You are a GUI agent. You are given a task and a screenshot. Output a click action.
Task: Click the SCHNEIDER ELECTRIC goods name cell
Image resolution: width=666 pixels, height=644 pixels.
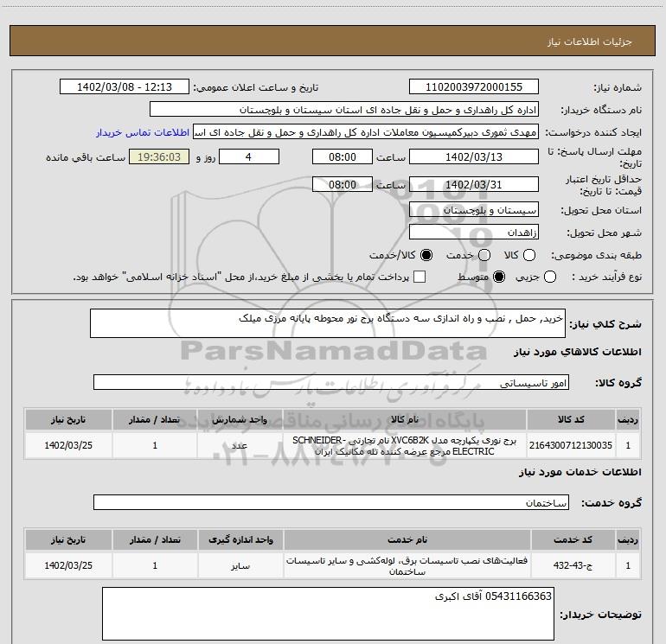(405, 445)
